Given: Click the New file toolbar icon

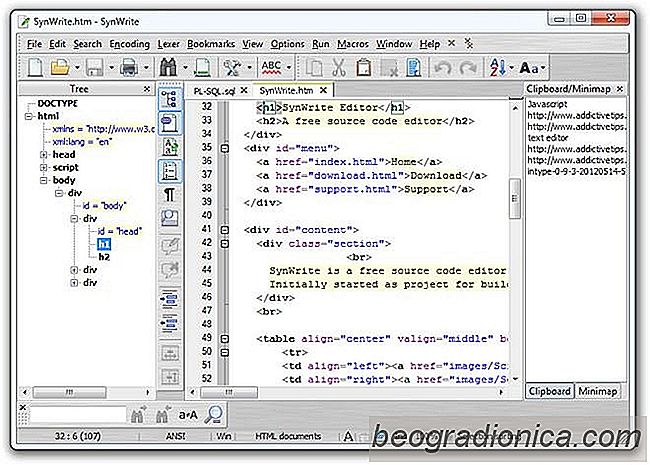Looking at the screenshot, I should [35, 67].
